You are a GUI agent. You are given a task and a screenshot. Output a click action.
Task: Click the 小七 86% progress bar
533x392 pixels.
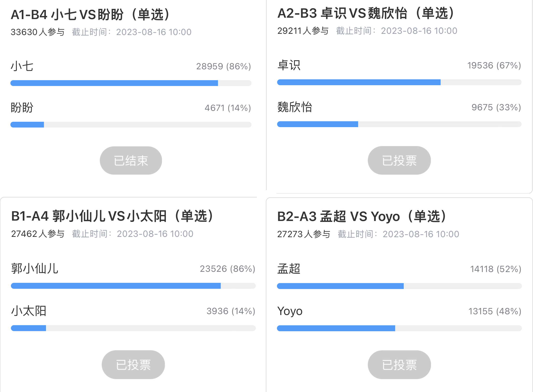[x=131, y=83]
